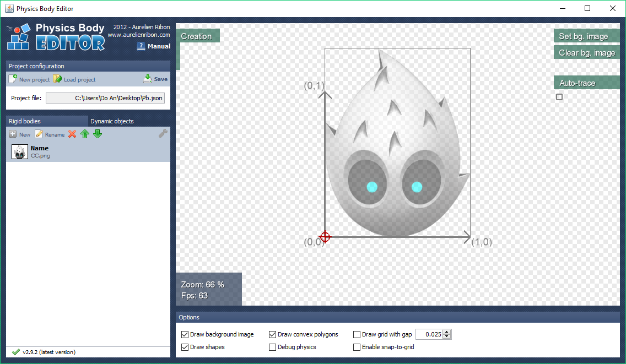626x364 pixels.
Task: Click the Load project folder icon
Action: [57, 79]
